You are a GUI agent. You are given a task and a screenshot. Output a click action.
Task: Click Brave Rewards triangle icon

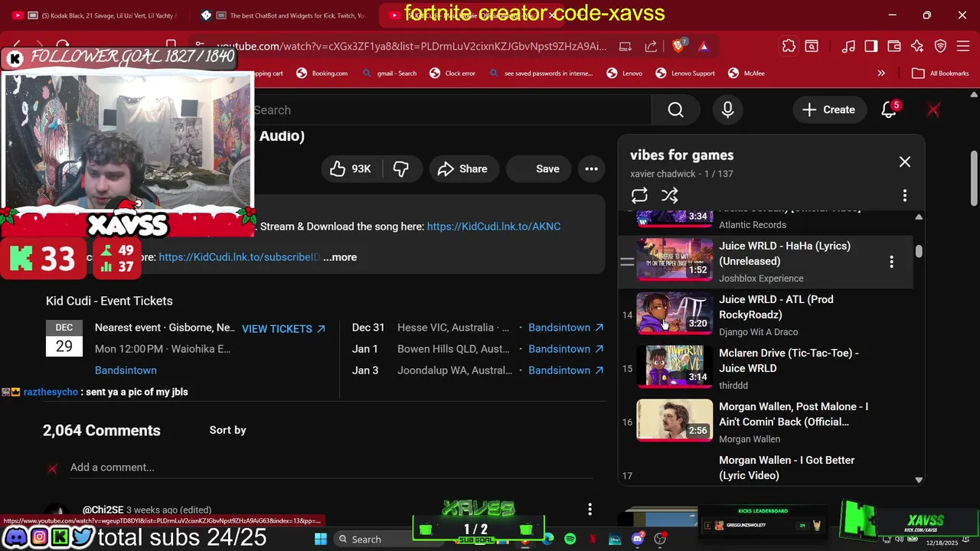coord(704,47)
